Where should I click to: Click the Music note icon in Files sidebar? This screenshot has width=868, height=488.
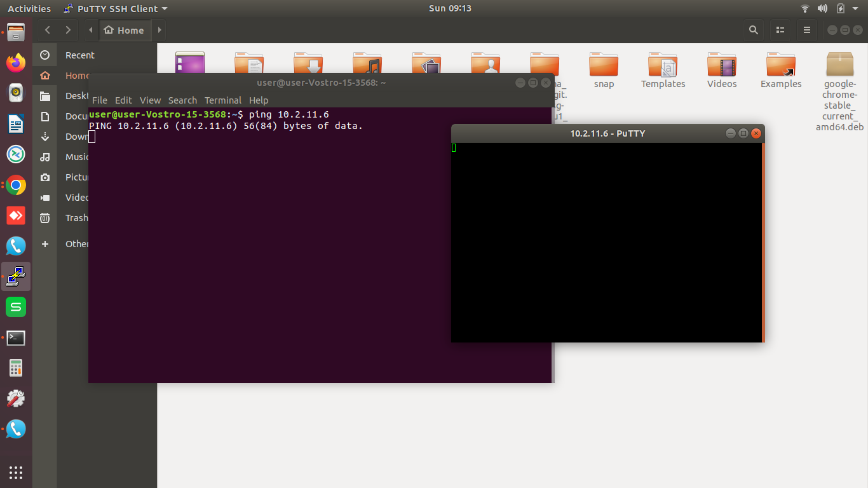pos(44,157)
